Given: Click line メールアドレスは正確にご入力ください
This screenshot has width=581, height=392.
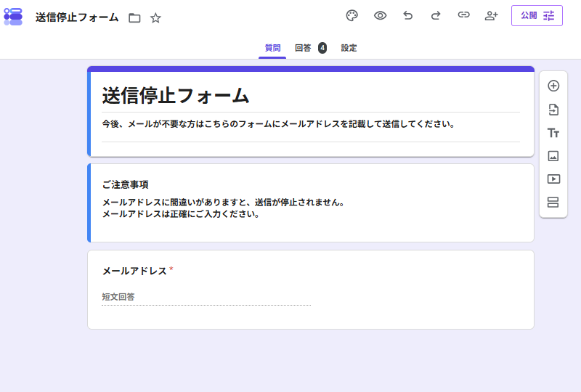Looking at the screenshot, I should [x=181, y=213].
